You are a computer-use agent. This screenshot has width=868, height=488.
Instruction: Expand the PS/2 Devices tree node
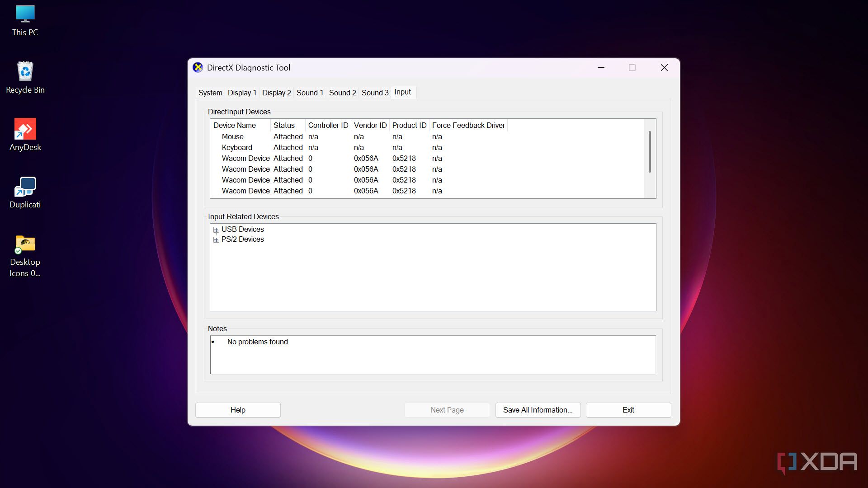coord(216,239)
